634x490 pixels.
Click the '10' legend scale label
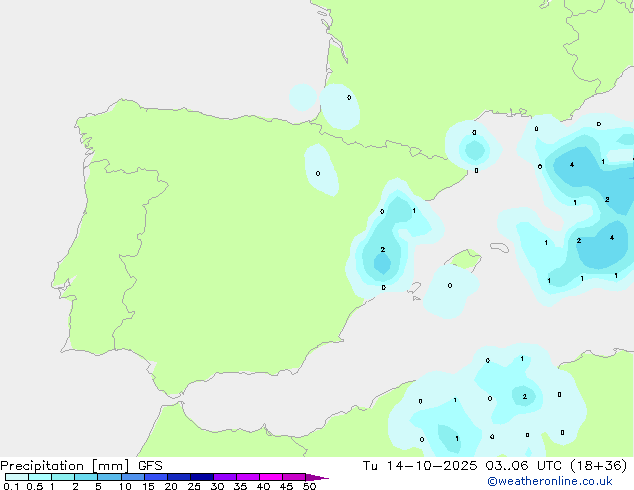click(125, 486)
